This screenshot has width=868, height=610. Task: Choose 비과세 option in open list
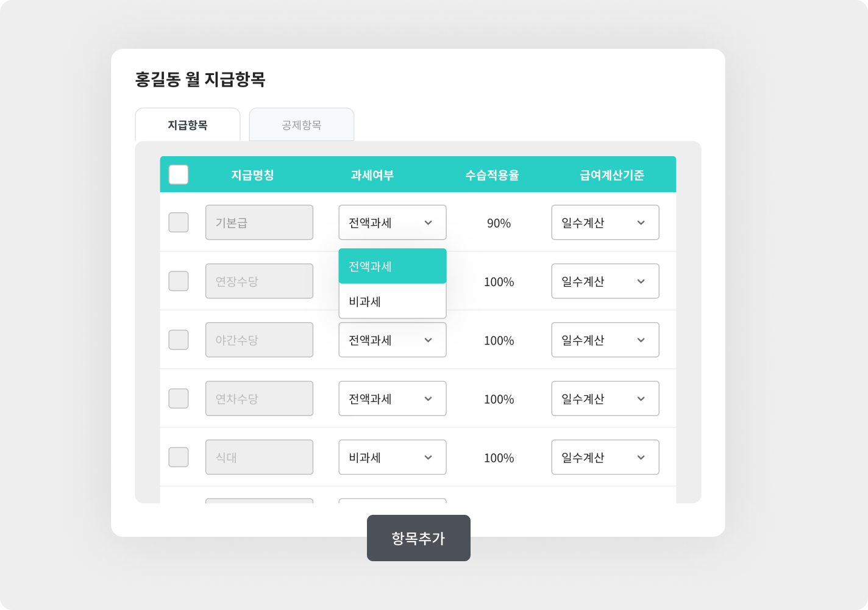click(x=392, y=301)
